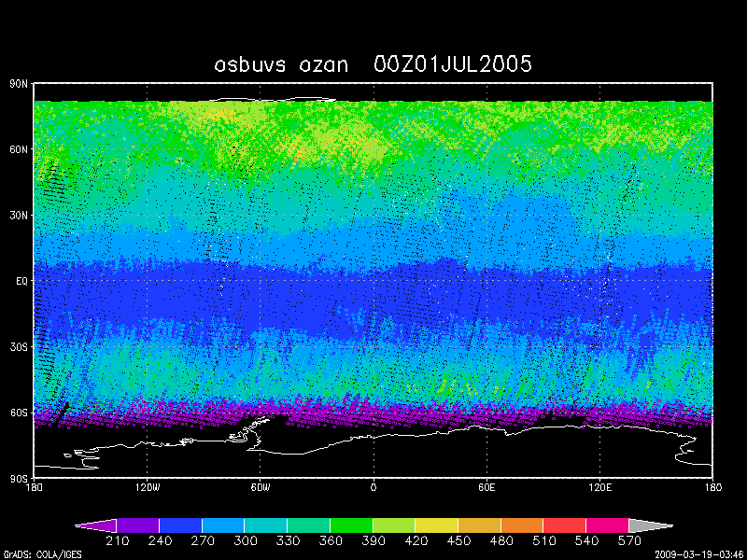
Task: Select the '60S' latitude axis label
Action: tap(19, 412)
